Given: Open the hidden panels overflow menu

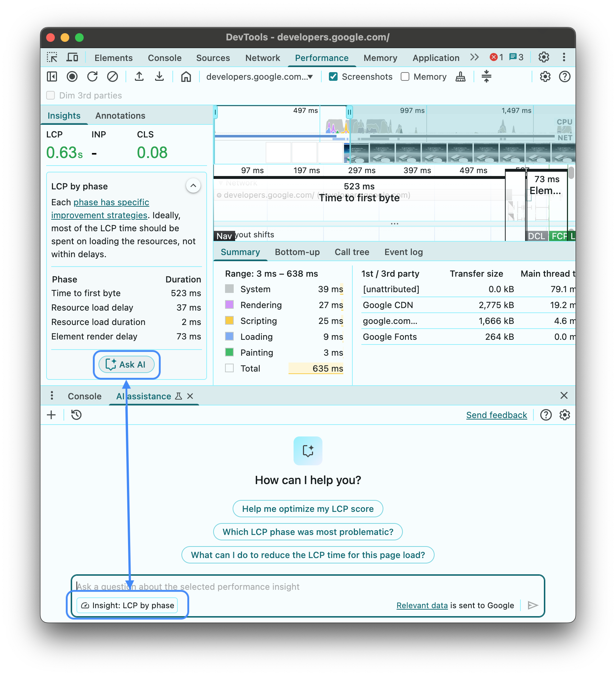Looking at the screenshot, I should [474, 57].
